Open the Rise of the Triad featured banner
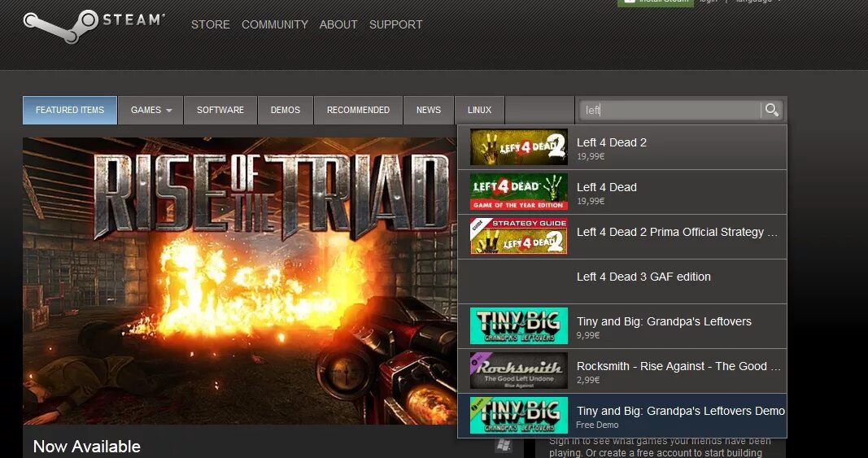 (x=240, y=281)
